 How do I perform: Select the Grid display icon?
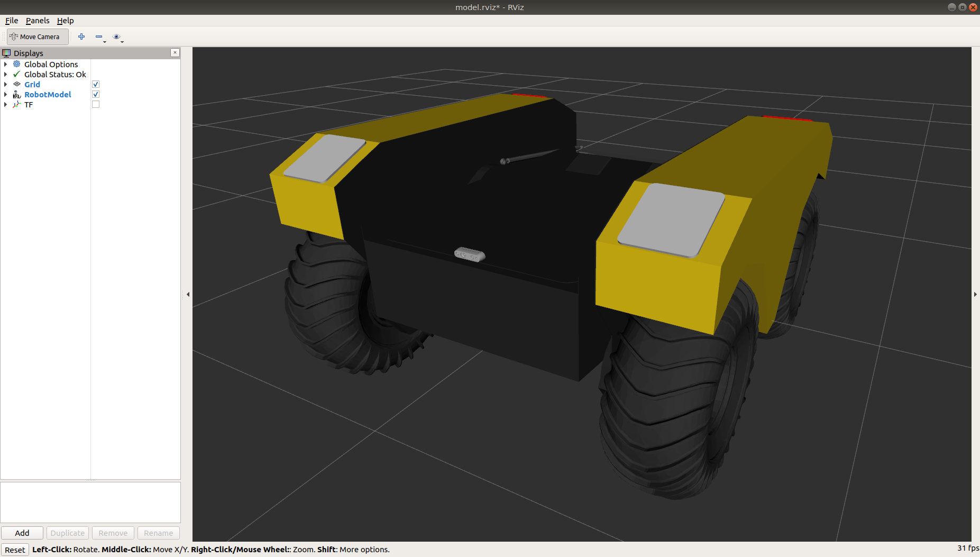[x=17, y=84]
